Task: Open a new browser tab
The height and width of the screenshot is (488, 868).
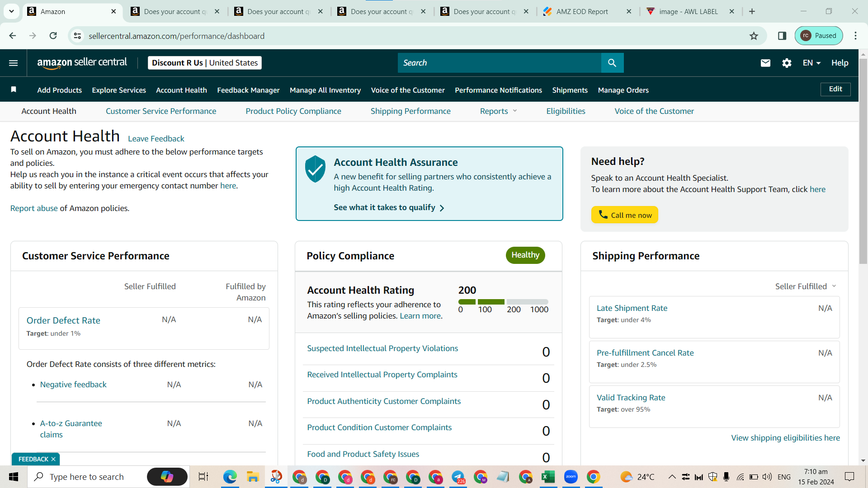Action: 752,11
